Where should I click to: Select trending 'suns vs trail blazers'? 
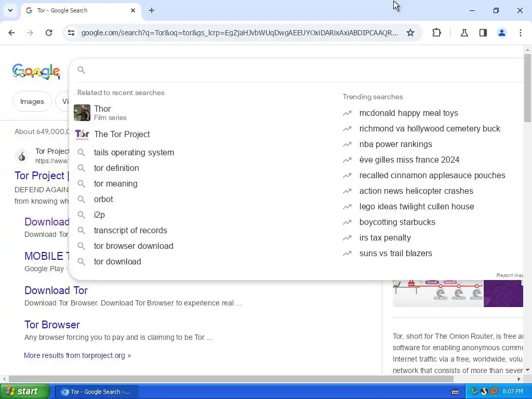(x=395, y=254)
